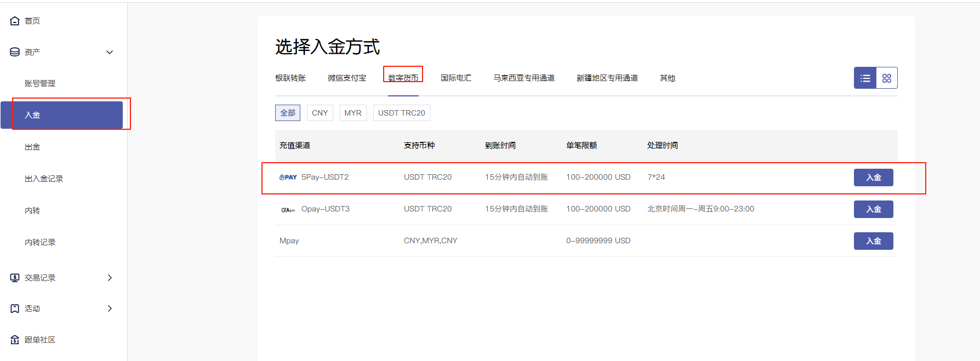Viewport: 980px width, 361px height.
Task: Collapse the 资产 menu chevron
Action: pyautogui.click(x=110, y=52)
